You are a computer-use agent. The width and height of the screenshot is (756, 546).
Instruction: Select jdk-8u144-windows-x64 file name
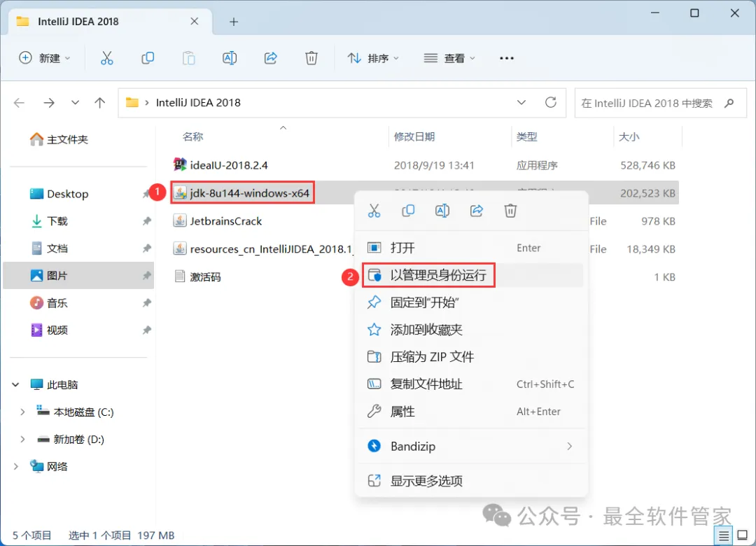[250, 193]
